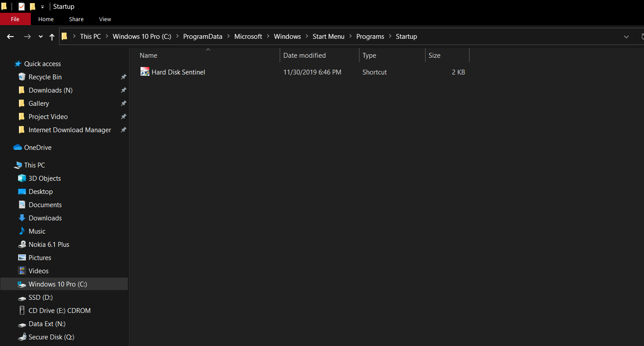Screen dimensions: 644x346
Task: Navigate to ProgramData via breadcrumb
Action: [x=203, y=36]
